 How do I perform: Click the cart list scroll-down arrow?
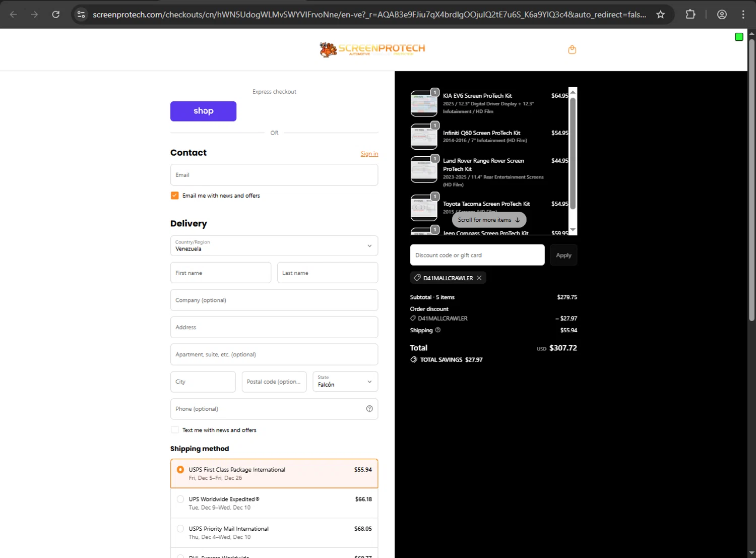[x=573, y=230]
